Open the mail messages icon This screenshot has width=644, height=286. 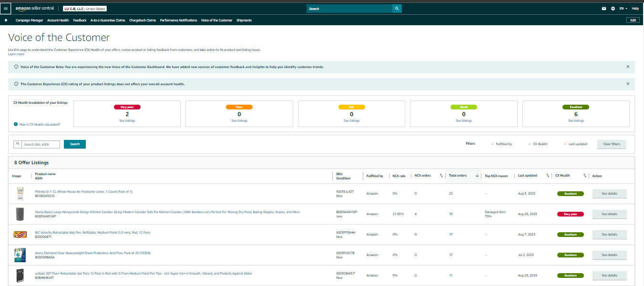coord(604,9)
